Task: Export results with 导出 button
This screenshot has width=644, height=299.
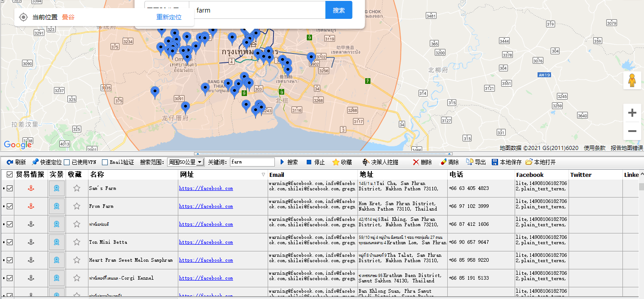Action: [476, 162]
